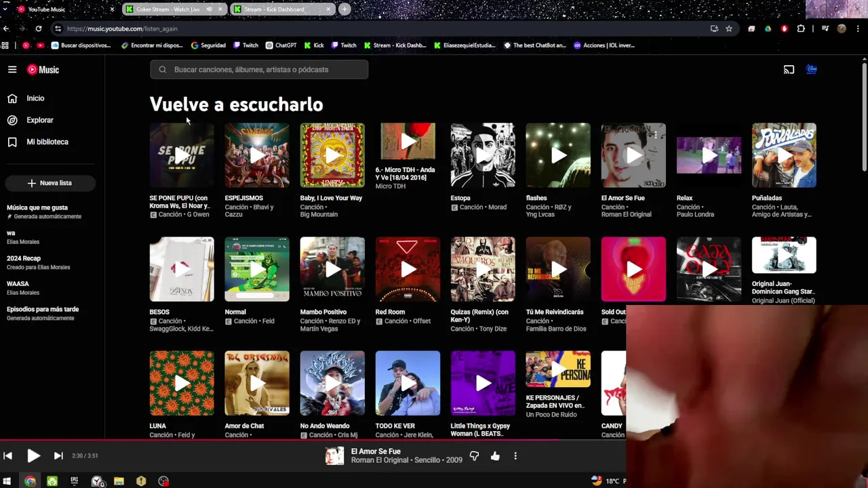Play SE PONE PUPU thumbnail

click(x=182, y=155)
